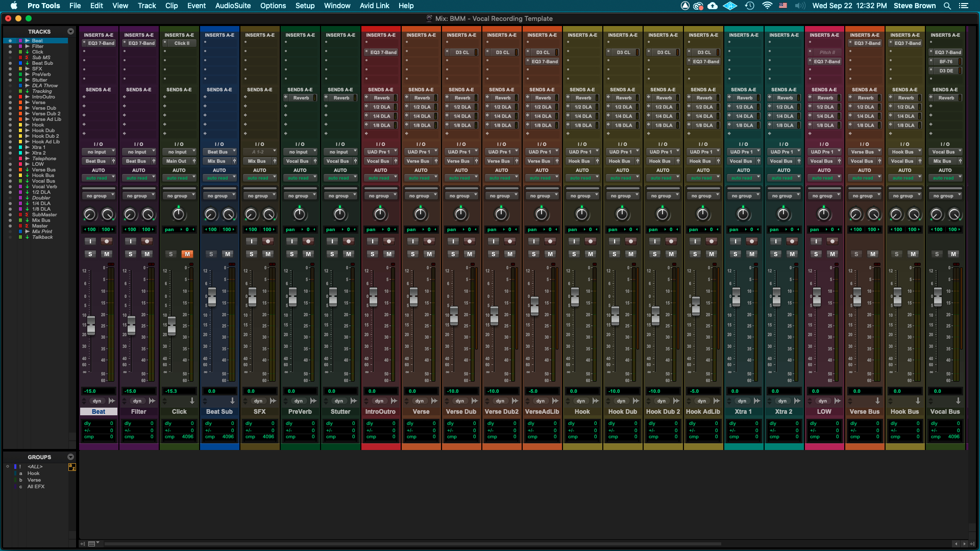Solo the LOW channel
The width and height of the screenshot is (980, 551).
pos(816,254)
